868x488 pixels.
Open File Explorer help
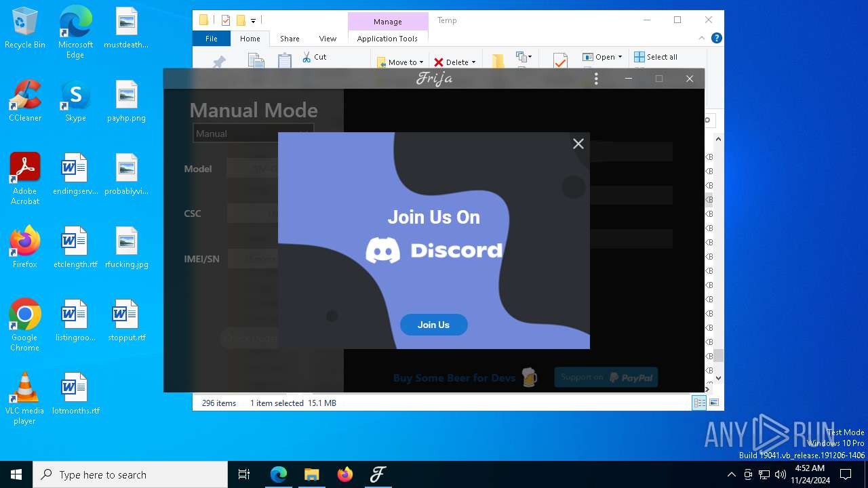(x=716, y=39)
